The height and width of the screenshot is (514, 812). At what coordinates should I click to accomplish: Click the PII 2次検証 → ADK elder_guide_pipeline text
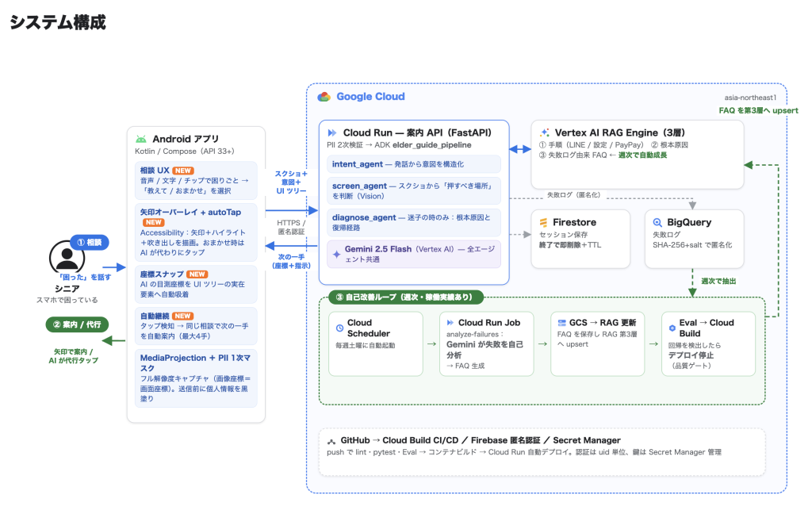tap(399, 145)
